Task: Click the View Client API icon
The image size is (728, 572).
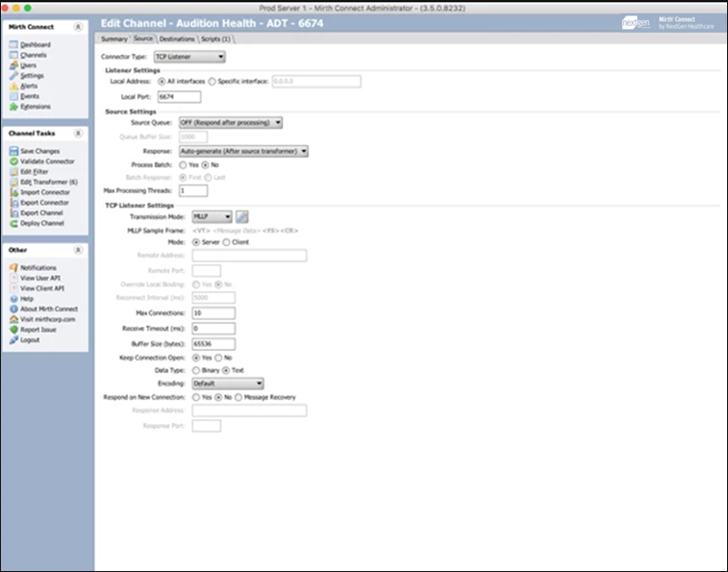Action: (13, 288)
